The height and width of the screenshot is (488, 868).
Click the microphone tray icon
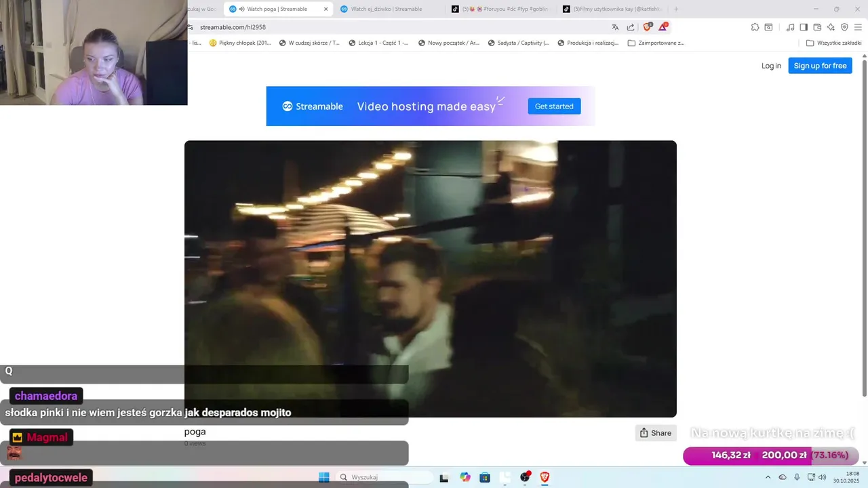[x=797, y=477]
